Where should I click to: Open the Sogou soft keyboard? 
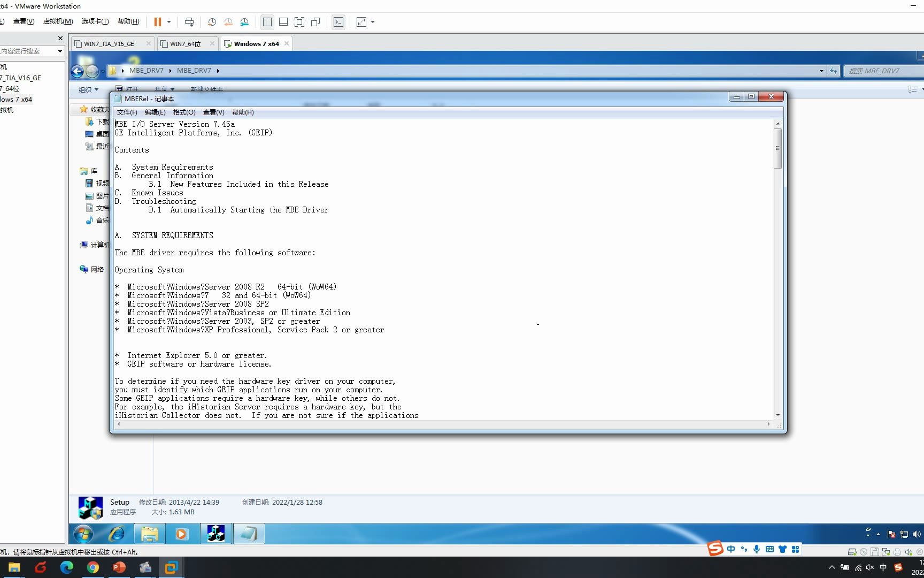769,549
